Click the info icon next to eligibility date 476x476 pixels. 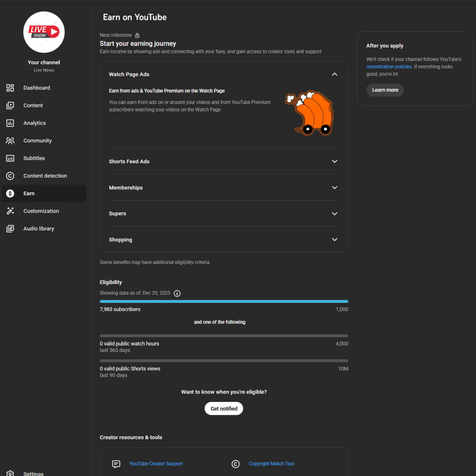pos(177,293)
